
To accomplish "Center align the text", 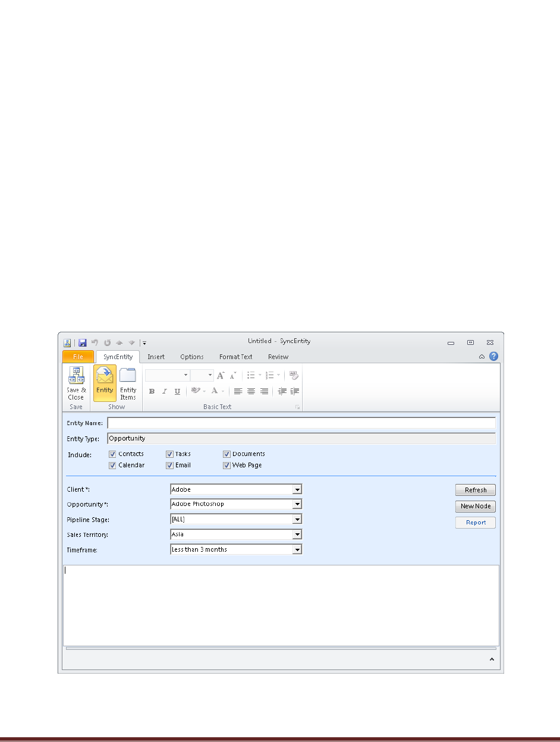I will click(251, 391).
